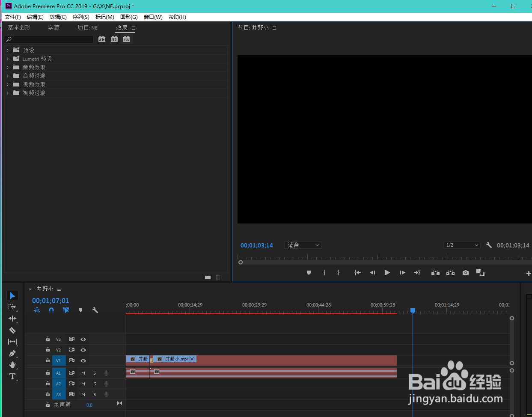This screenshot has width=532, height=417.
Task: Expand the 视频过渡 folder
Action: (x=7, y=93)
